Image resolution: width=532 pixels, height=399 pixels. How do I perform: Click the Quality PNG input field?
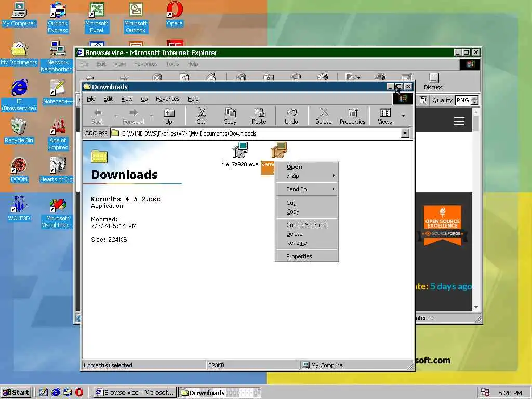463,100
